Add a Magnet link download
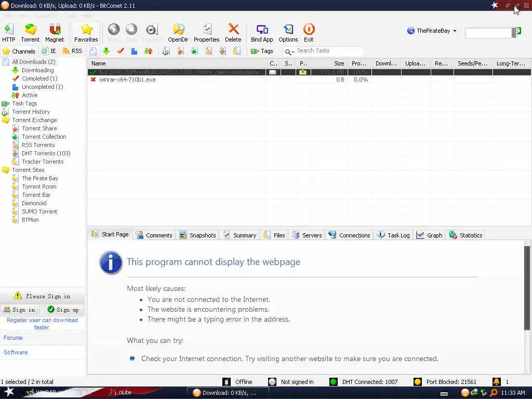532x399 pixels. tap(54, 33)
